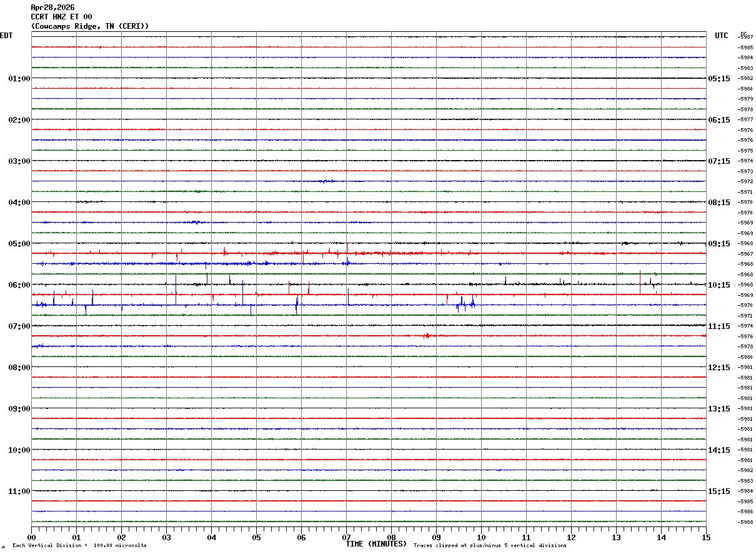Click the 07:15 UTC time label
Image resolution: width=756 pixels, height=554 pixels.
coord(719,161)
